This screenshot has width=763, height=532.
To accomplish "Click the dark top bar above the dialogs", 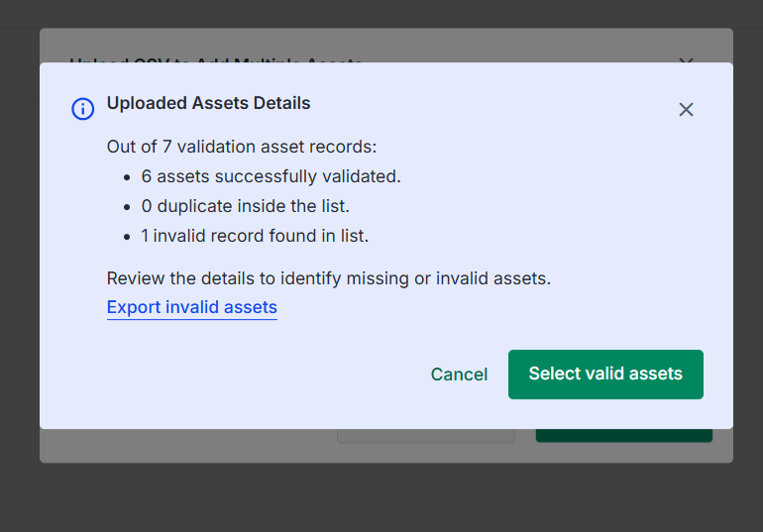I will [x=381, y=14].
